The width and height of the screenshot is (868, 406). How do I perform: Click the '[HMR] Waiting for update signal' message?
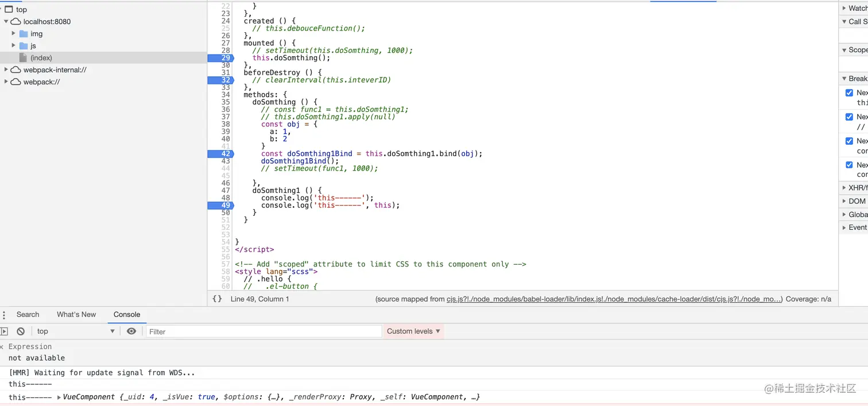tap(102, 373)
